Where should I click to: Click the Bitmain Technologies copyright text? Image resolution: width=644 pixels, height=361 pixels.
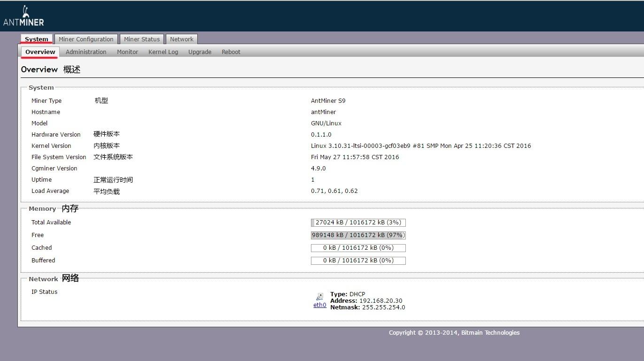(x=453, y=332)
